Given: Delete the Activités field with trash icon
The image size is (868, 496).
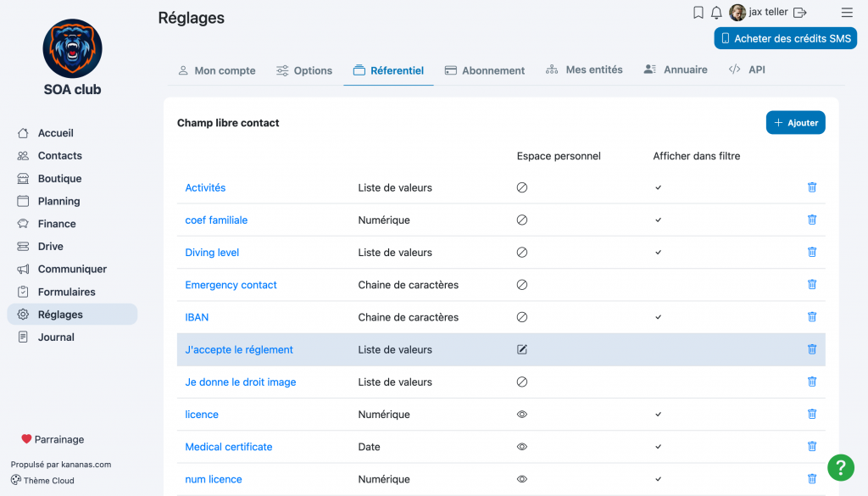Looking at the screenshot, I should 811,187.
